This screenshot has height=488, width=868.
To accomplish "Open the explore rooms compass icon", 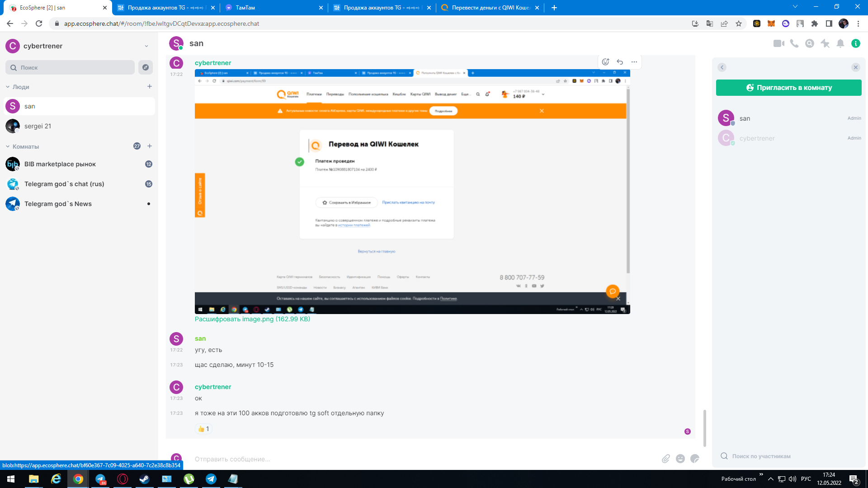I will click(146, 67).
